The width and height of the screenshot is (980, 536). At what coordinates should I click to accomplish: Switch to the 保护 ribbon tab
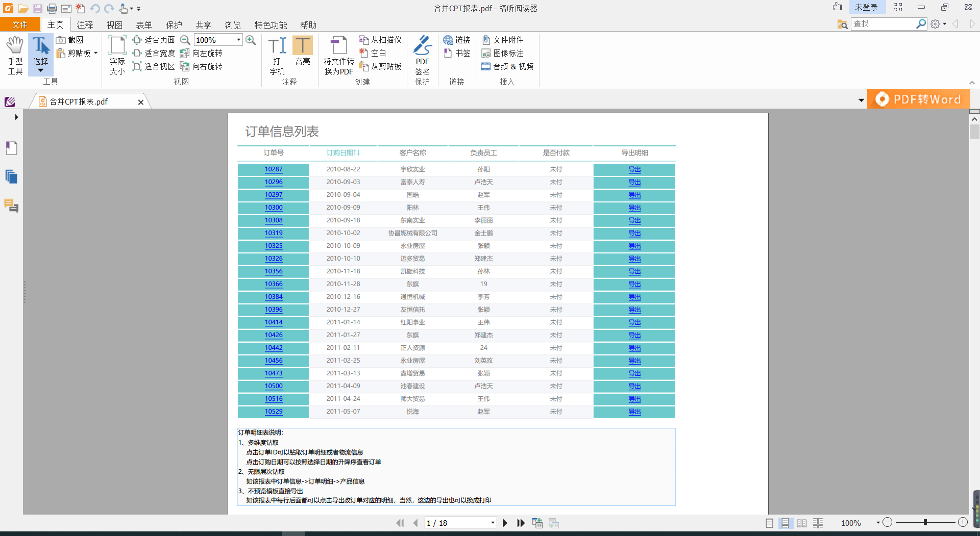[x=174, y=25]
